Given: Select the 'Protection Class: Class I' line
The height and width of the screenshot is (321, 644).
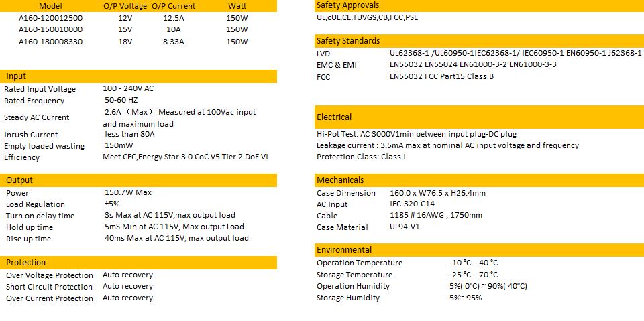Looking at the screenshot, I should pos(362,157).
